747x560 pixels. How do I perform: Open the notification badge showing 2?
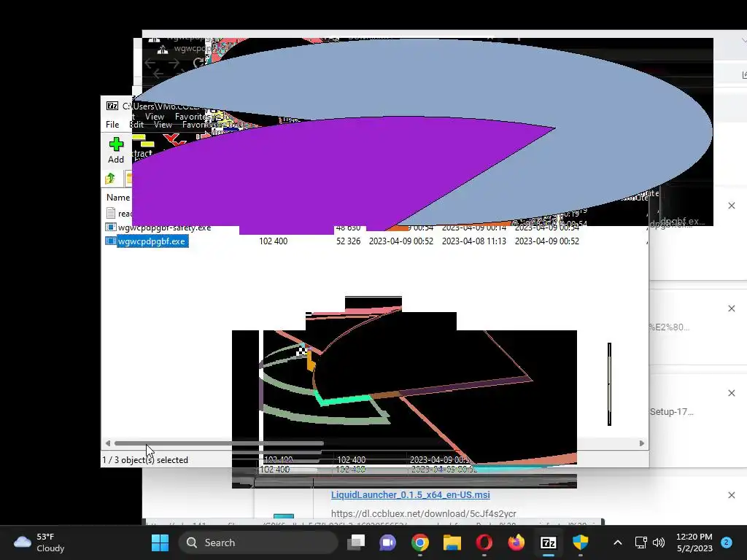click(x=727, y=542)
